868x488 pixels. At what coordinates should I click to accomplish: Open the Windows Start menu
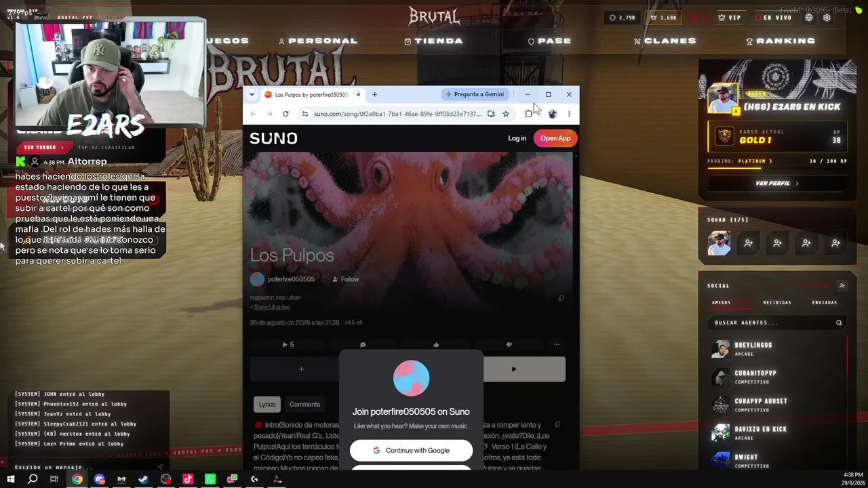click(11, 479)
